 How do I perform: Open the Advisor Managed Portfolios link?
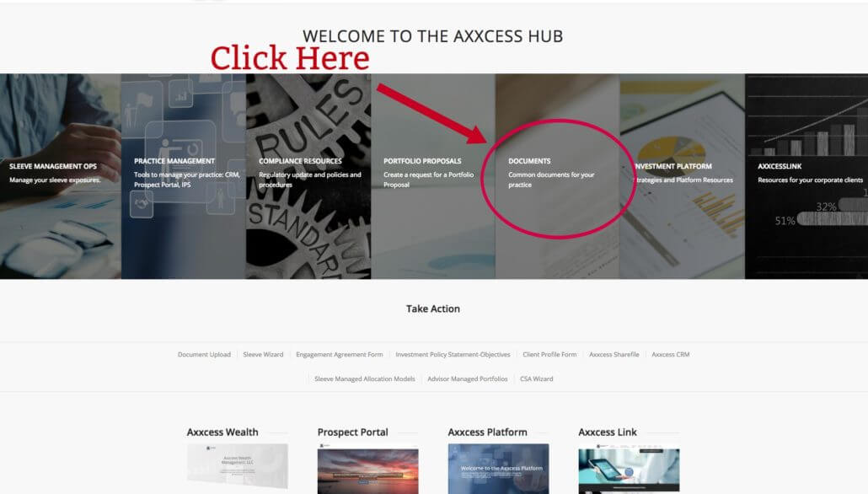click(467, 379)
